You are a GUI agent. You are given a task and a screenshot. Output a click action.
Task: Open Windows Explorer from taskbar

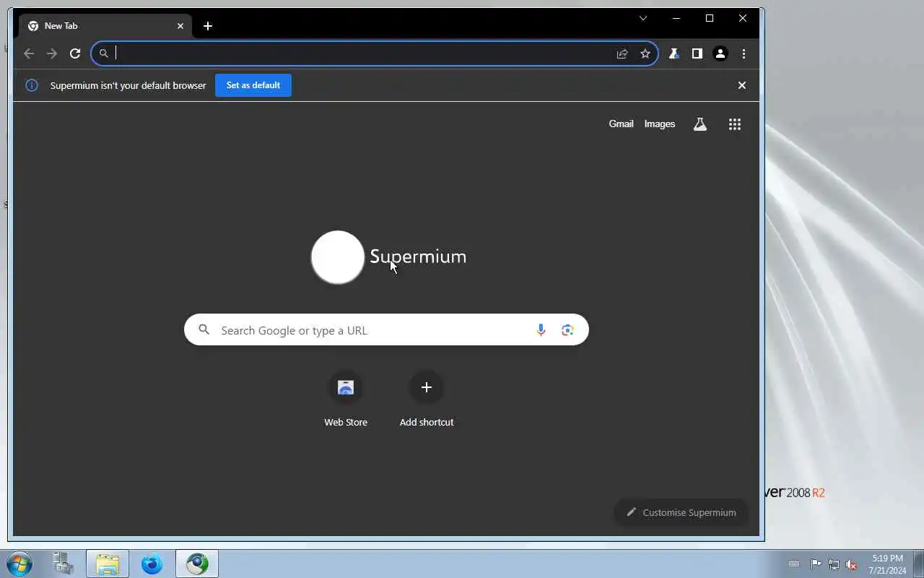point(108,564)
